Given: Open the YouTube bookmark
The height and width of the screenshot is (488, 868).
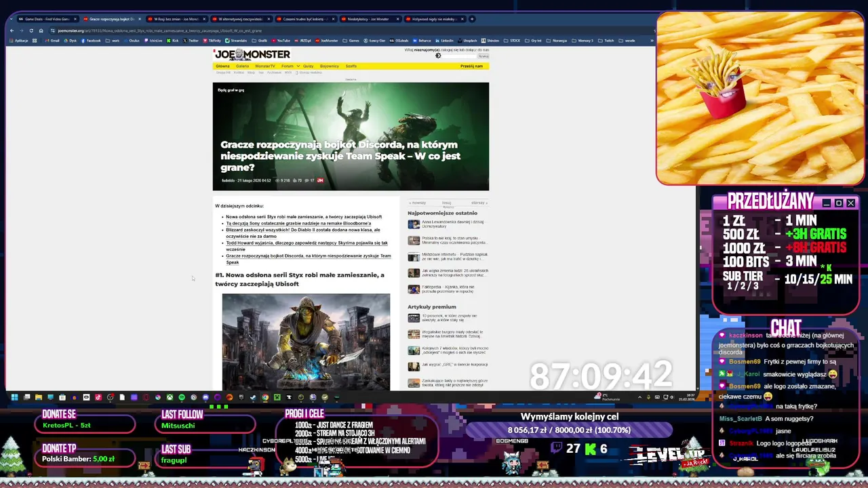Looking at the screenshot, I should click(x=281, y=41).
